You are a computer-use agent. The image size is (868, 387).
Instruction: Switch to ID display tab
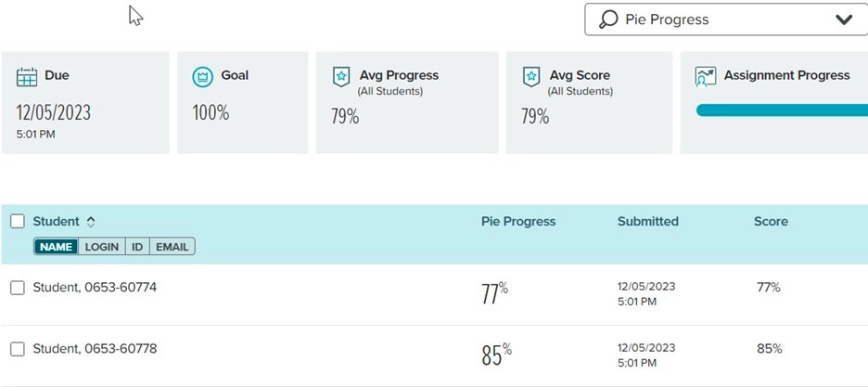pyautogui.click(x=137, y=247)
